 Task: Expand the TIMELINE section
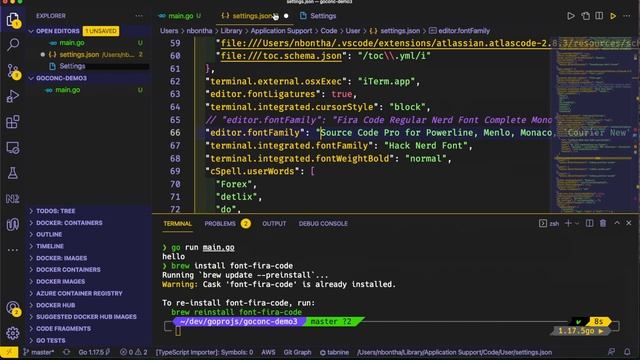[x=50, y=246]
